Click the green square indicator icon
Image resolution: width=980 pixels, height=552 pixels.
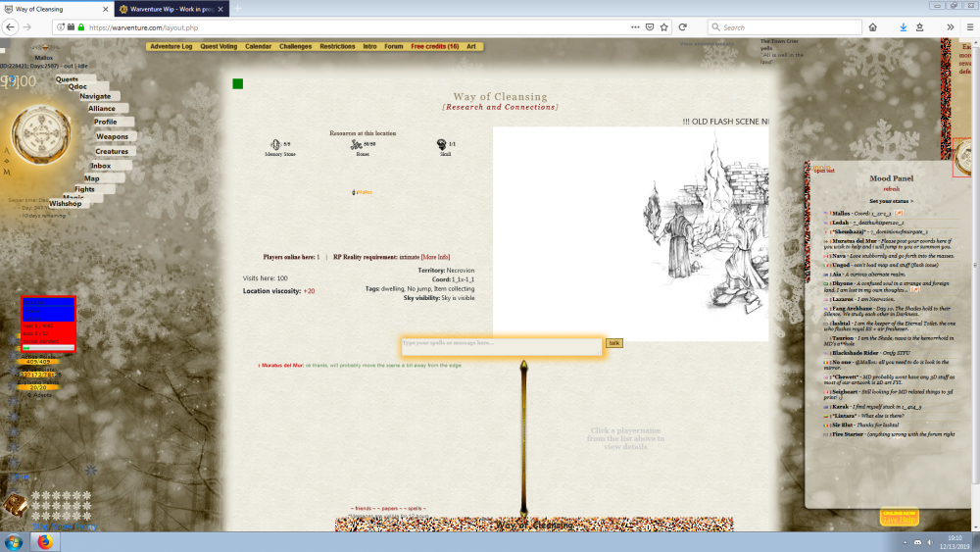tap(237, 83)
